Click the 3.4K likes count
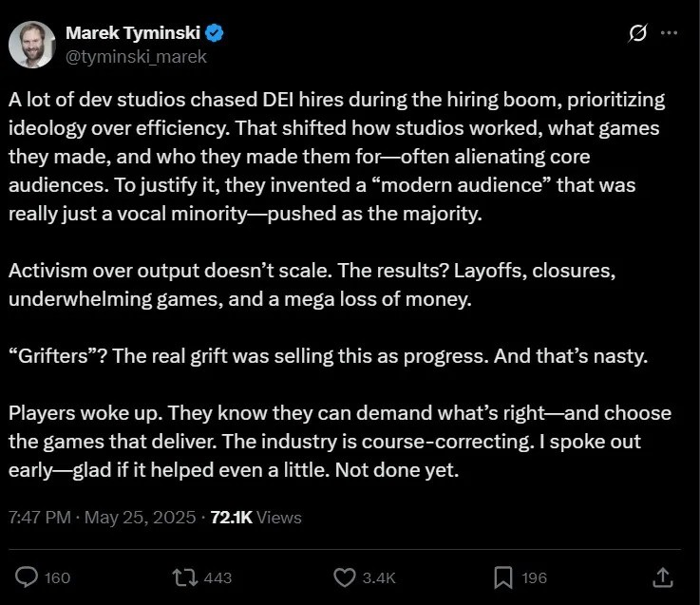The height and width of the screenshot is (605, 700). coord(380,577)
